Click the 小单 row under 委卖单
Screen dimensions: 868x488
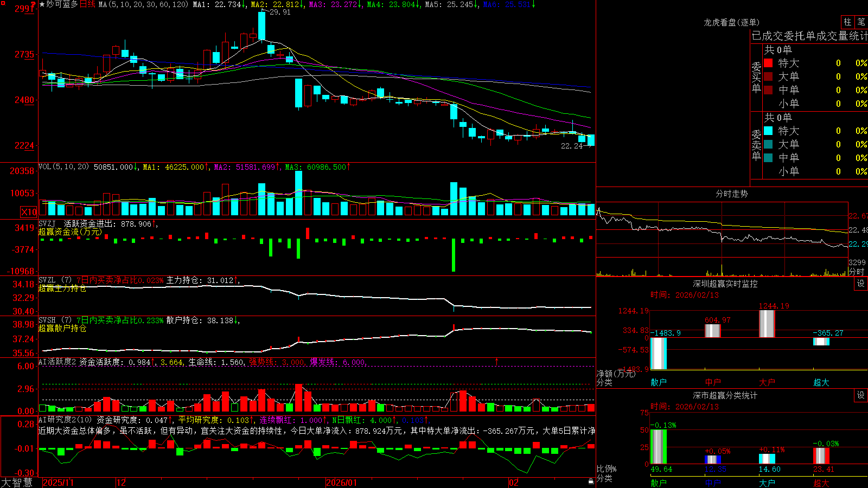pyautogui.click(x=815, y=171)
